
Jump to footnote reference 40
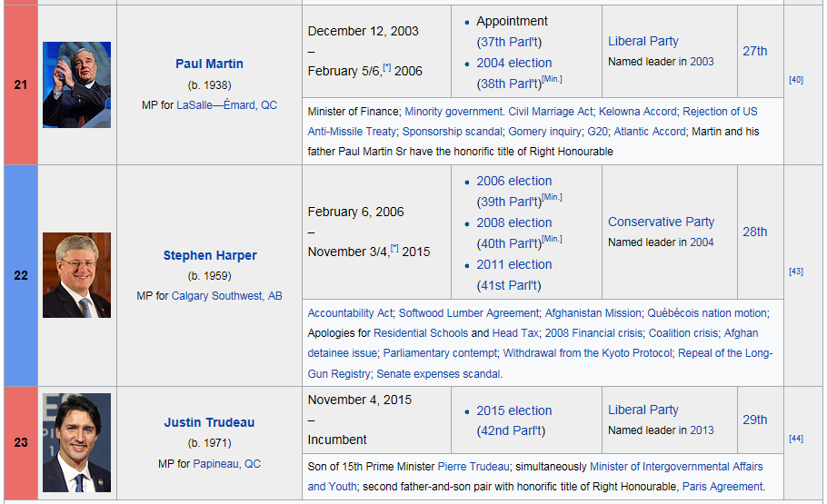[795, 80]
